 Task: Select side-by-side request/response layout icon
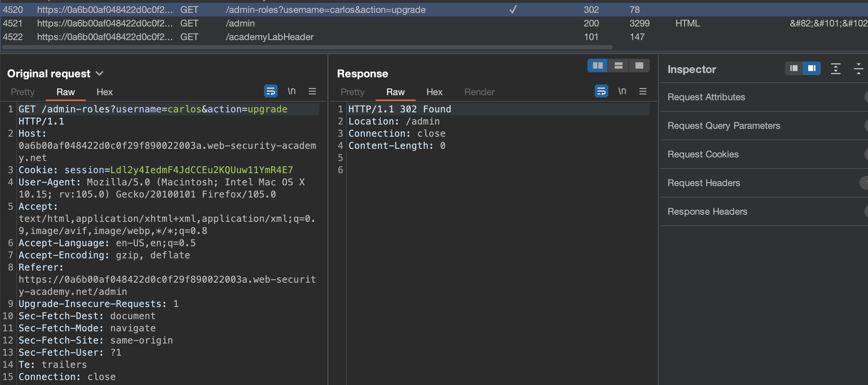598,65
